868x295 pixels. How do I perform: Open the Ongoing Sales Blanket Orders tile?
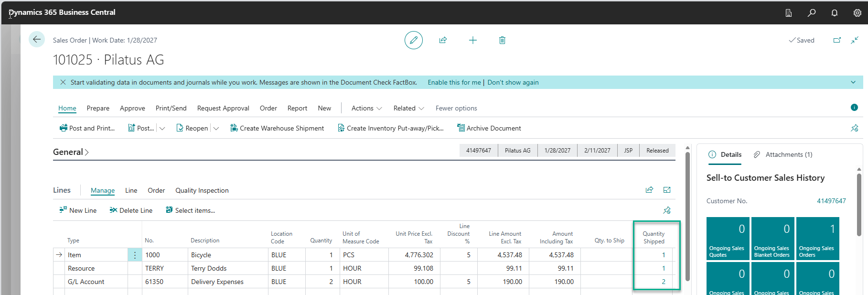point(772,239)
